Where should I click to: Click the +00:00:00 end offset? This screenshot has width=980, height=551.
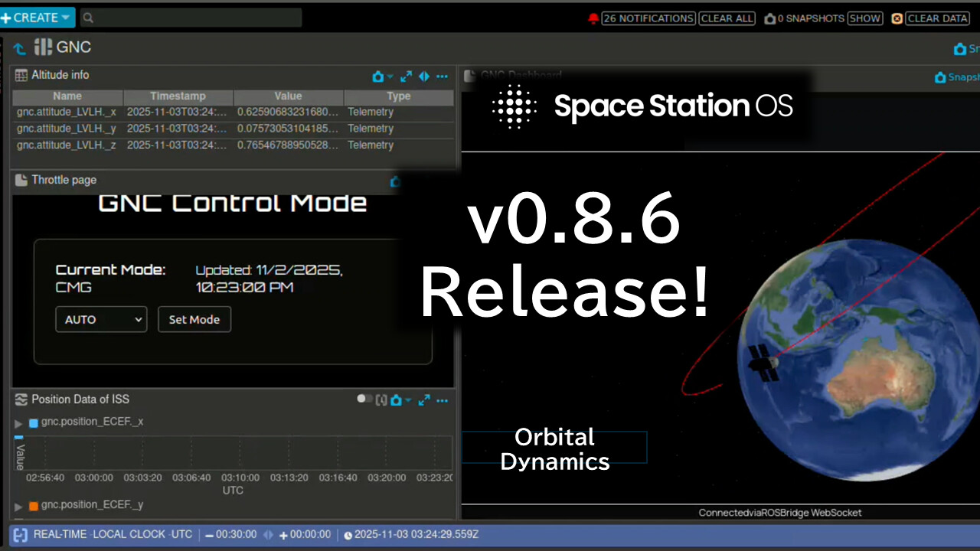(x=305, y=535)
